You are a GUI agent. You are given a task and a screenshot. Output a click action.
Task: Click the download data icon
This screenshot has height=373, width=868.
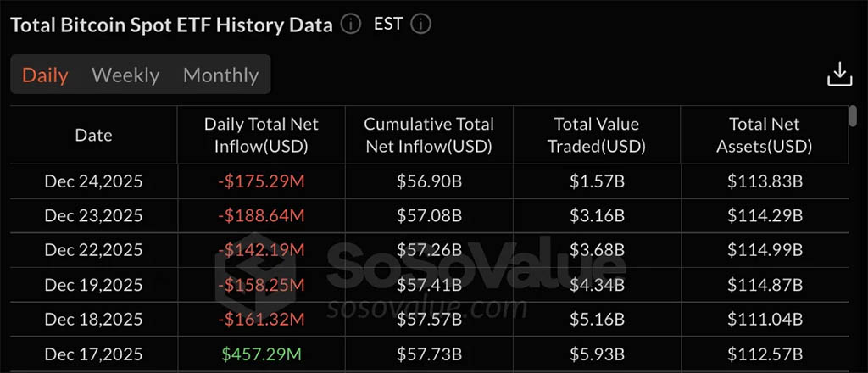839,75
